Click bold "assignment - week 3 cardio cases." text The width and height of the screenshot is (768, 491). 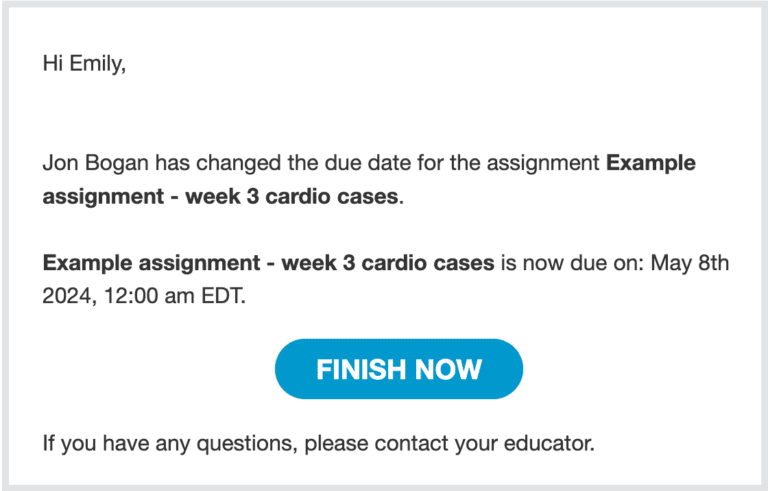pyautogui.click(x=222, y=195)
